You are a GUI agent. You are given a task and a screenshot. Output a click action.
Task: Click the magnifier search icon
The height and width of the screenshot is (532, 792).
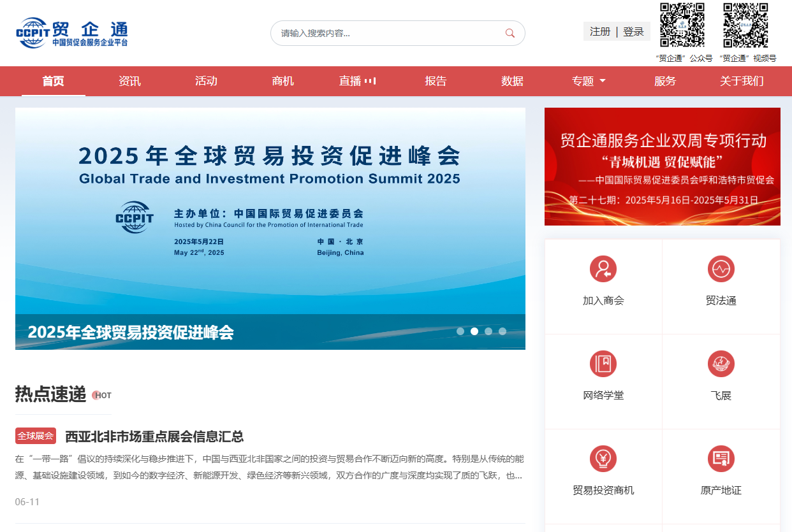click(510, 33)
